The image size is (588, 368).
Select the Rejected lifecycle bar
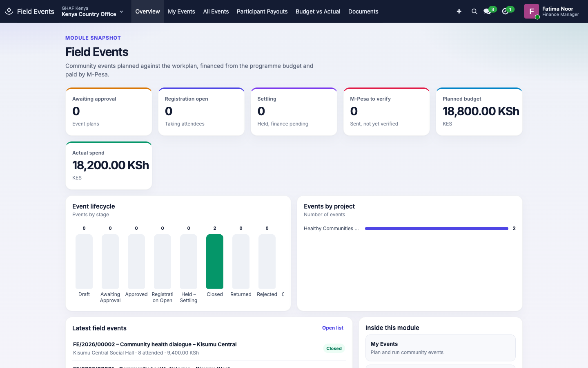click(267, 261)
